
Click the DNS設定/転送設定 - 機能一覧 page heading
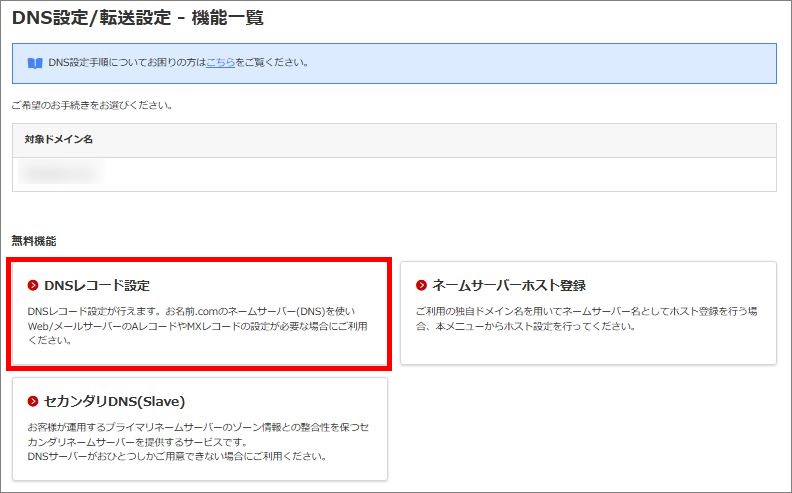137,18
